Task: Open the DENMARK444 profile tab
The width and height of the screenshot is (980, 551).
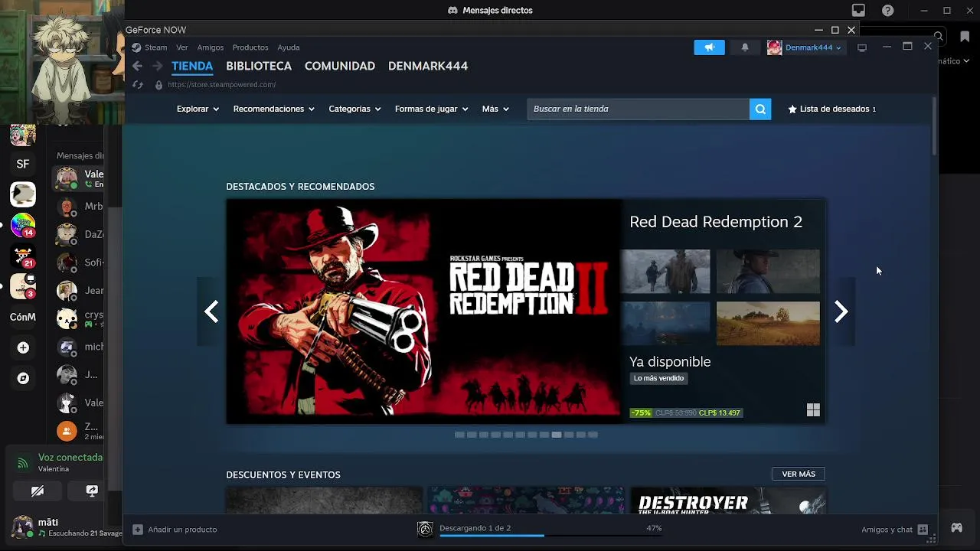Action: pyautogui.click(x=428, y=66)
